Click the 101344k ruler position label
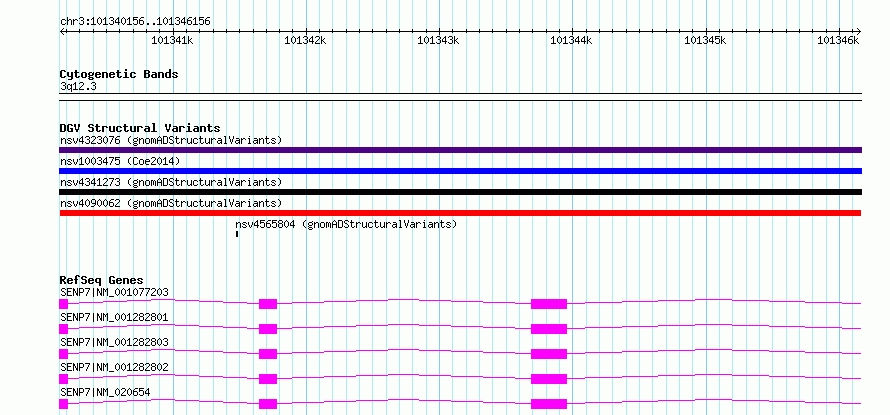 (572, 40)
